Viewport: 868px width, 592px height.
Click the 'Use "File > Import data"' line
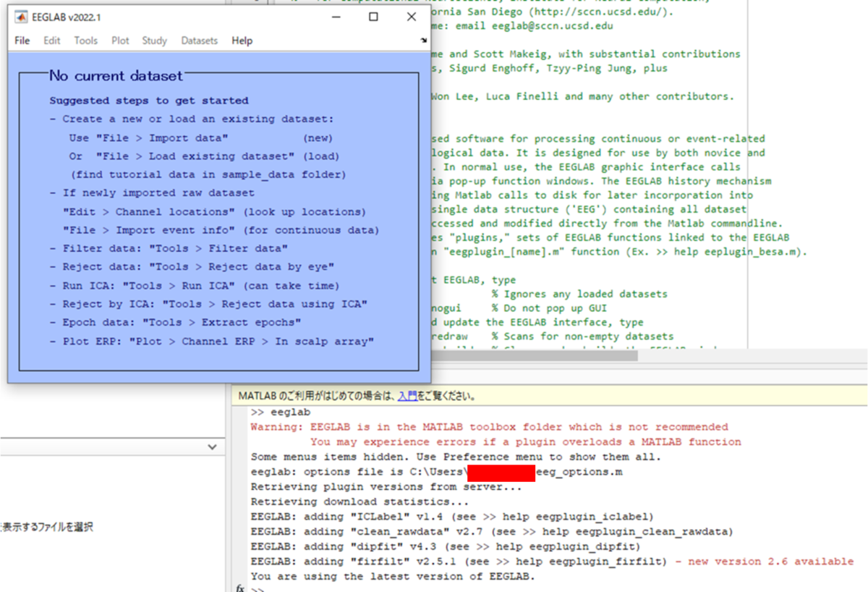(200, 138)
